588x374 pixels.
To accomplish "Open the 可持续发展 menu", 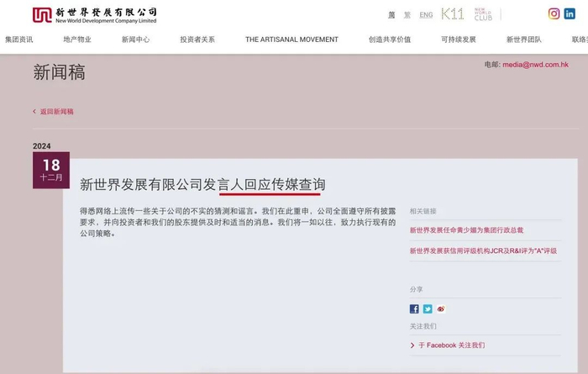I will [x=459, y=40].
